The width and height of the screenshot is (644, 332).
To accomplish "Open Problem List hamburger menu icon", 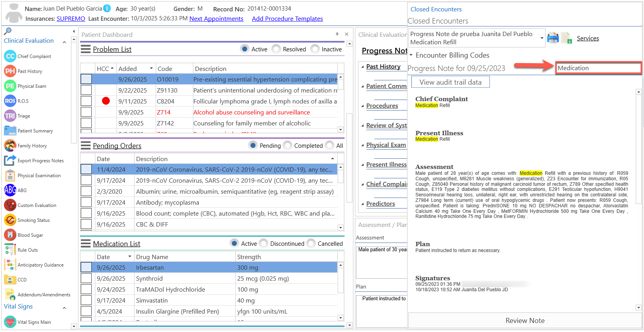I will 86,49.
